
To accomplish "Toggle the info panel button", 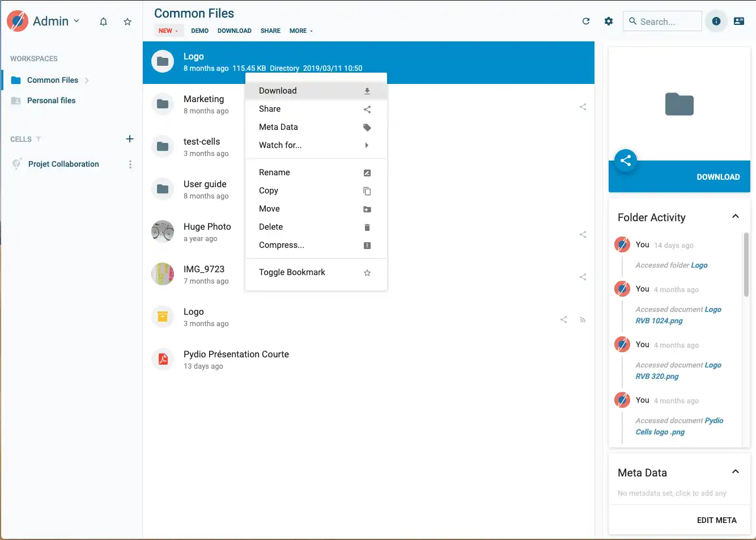I will (716, 21).
